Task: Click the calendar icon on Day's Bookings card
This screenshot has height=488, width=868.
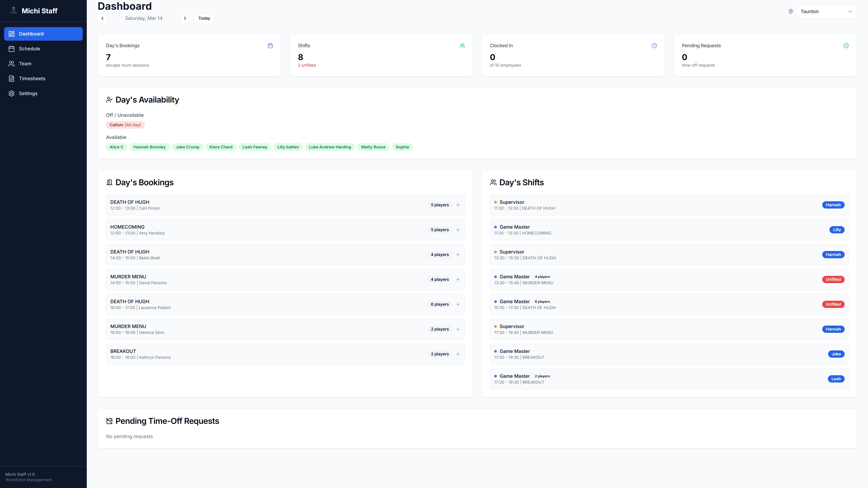Action: (270, 45)
